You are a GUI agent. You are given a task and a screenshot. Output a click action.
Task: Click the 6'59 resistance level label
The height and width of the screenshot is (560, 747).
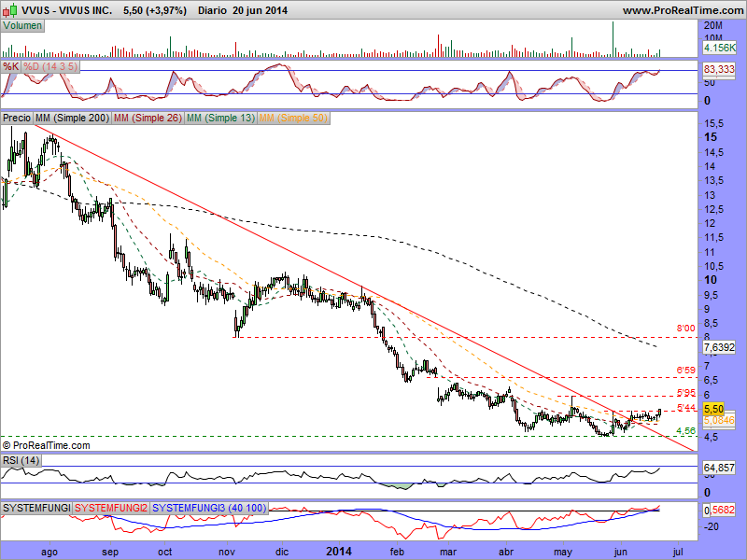pos(686,370)
